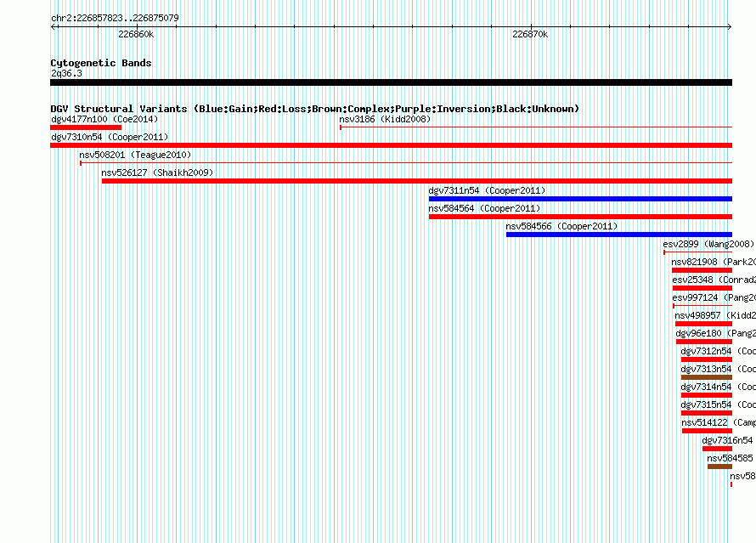756x543 pixels.
Task: Click the dgv96e180 variant label
Action: tap(716, 333)
